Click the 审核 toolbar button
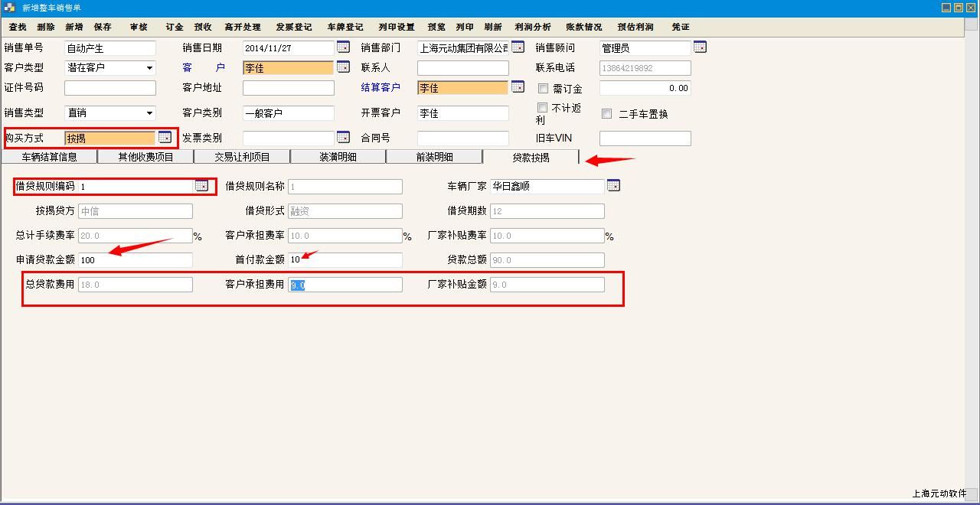The image size is (980, 505). 139,27
